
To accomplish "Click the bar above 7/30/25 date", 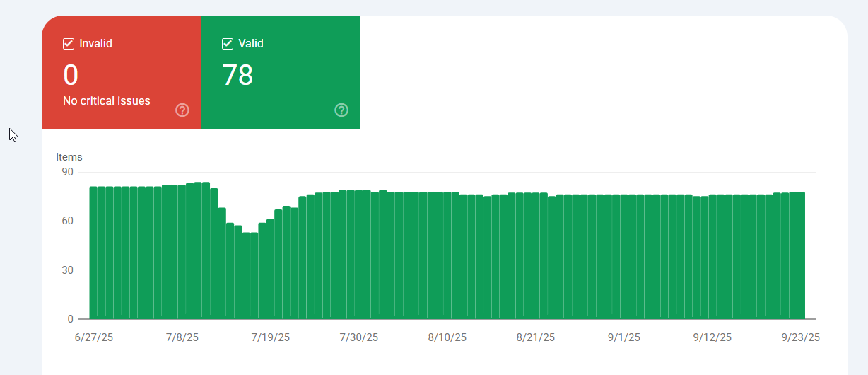I will tap(358, 255).
